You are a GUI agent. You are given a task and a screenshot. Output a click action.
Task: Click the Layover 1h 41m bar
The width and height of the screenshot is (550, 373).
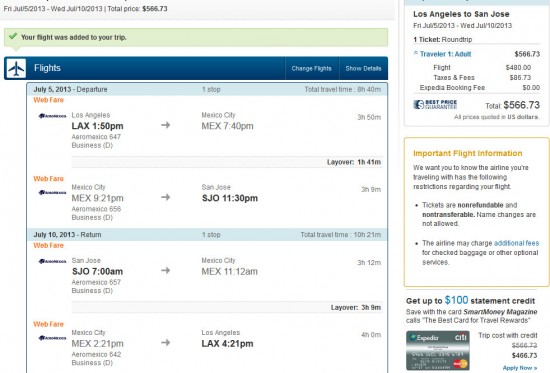point(227,162)
